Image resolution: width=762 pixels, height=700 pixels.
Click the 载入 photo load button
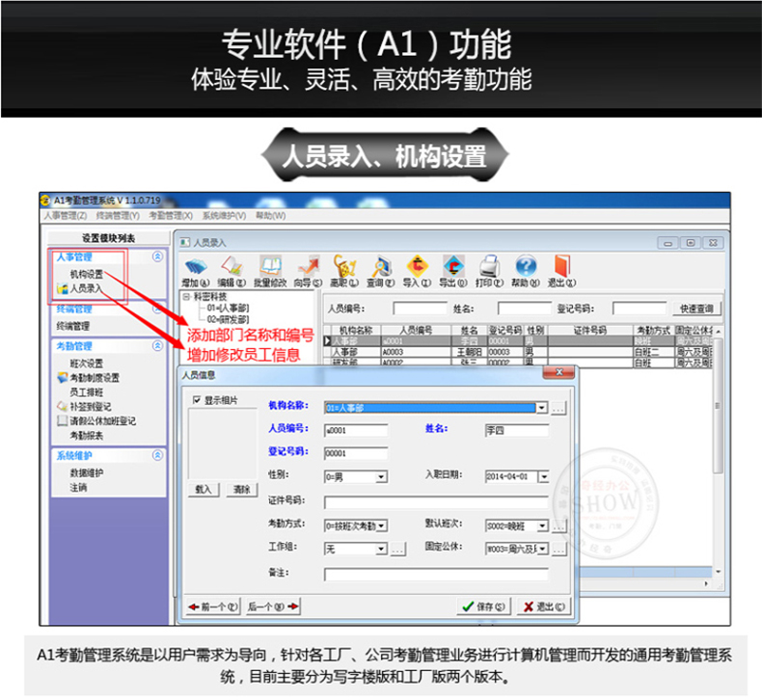pyautogui.click(x=204, y=490)
